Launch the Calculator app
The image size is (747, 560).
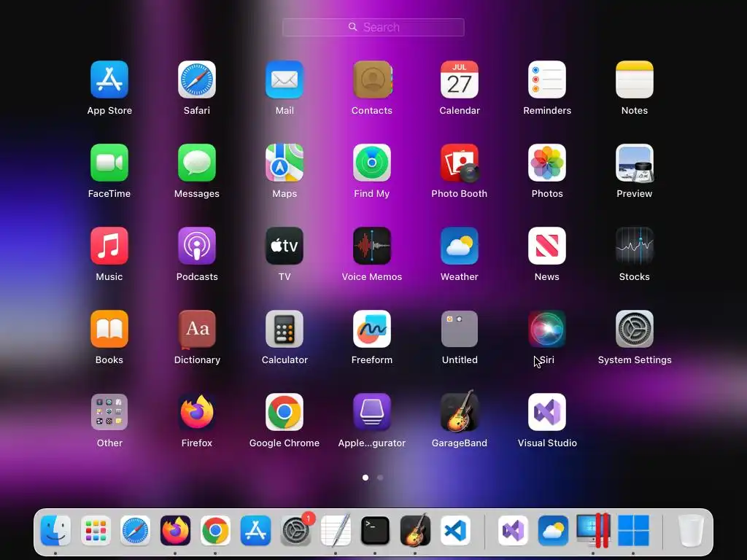tap(285, 329)
